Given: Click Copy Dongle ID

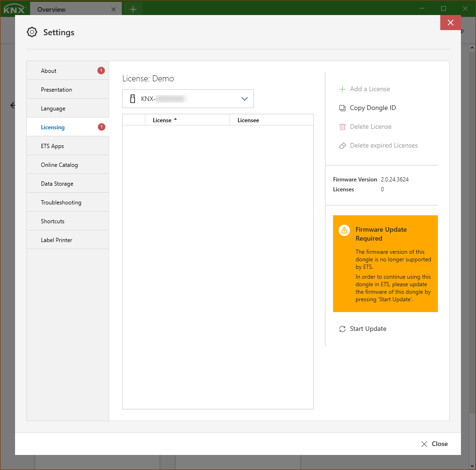Looking at the screenshot, I should click(367, 108).
